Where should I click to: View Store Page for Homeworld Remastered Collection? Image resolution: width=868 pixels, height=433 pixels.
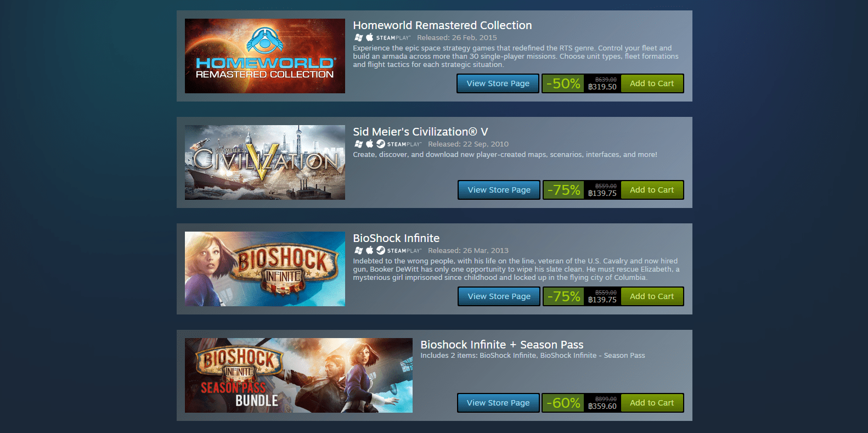(498, 83)
